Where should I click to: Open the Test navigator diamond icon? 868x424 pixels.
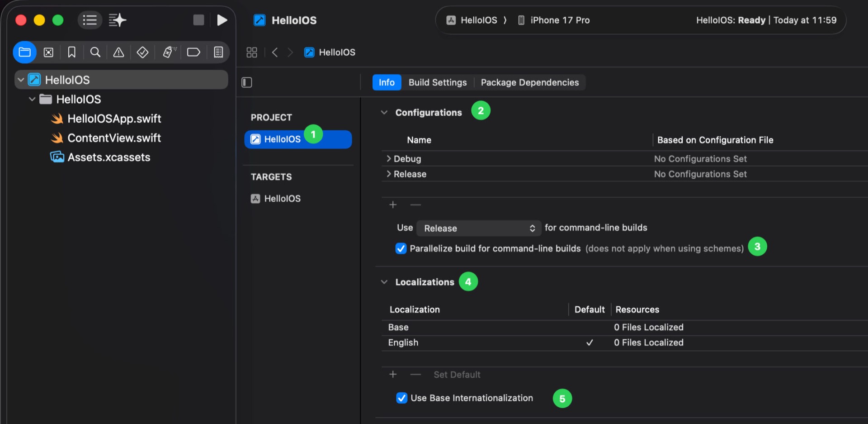[142, 52]
